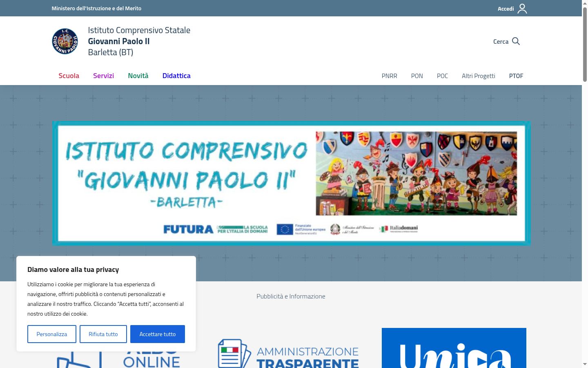Click the scrollbar up arrow
588x368 pixels.
pos(585,3)
